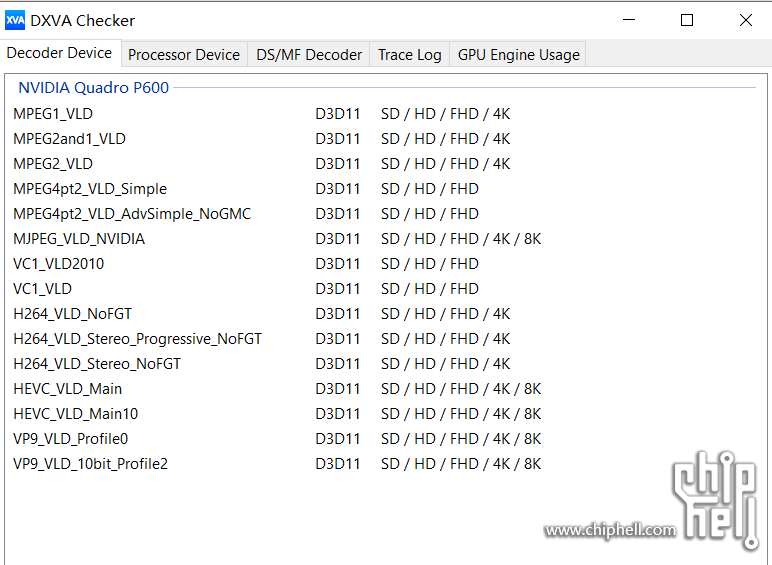Open the DS/MF Decoder tab
The height and width of the screenshot is (565, 772).
tap(309, 55)
